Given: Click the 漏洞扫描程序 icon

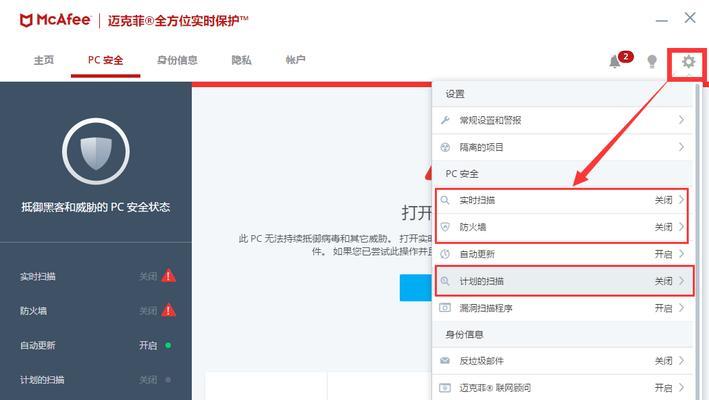Looking at the screenshot, I should (x=445, y=308).
